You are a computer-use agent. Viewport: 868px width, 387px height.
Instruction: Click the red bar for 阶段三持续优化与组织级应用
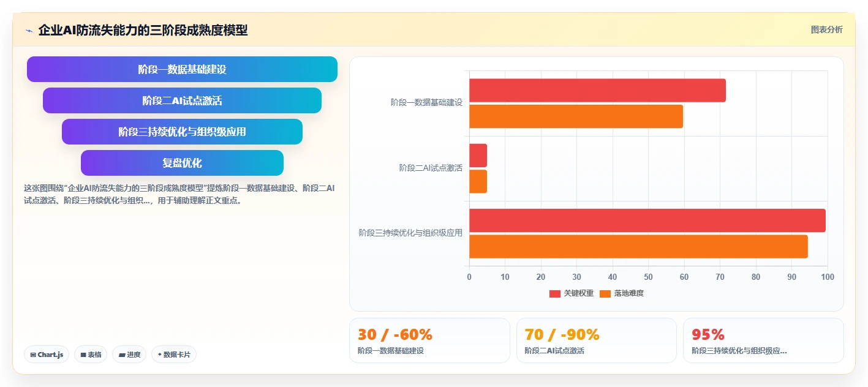[x=647, y=220]
